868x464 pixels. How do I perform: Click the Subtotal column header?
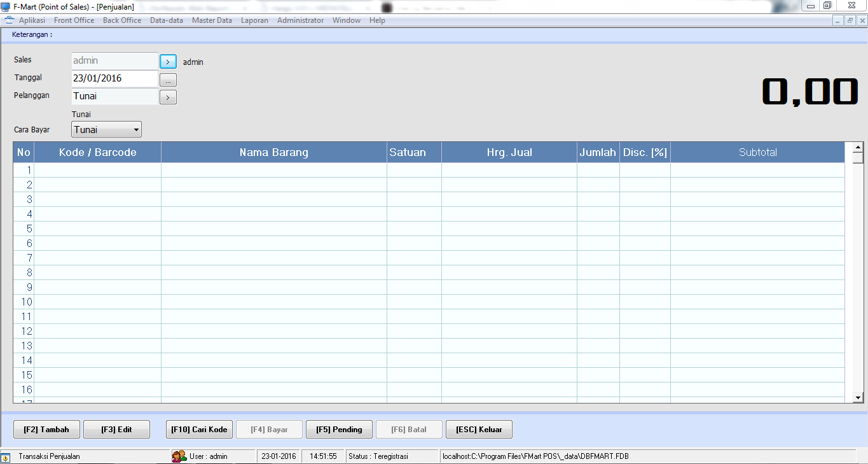pyautogui.click(x=757, y=152)
